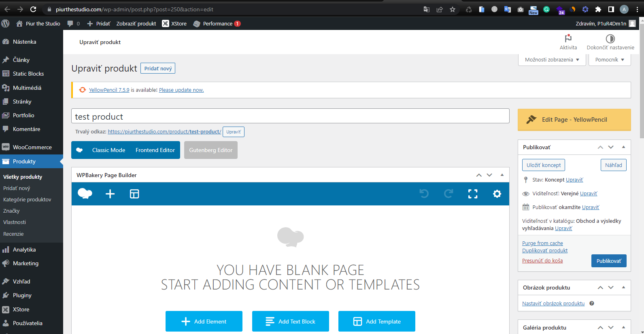Open WPBakery page settings gear
Image resolution: width=644 pixels, height=334 pixels.
pos(497,194)
